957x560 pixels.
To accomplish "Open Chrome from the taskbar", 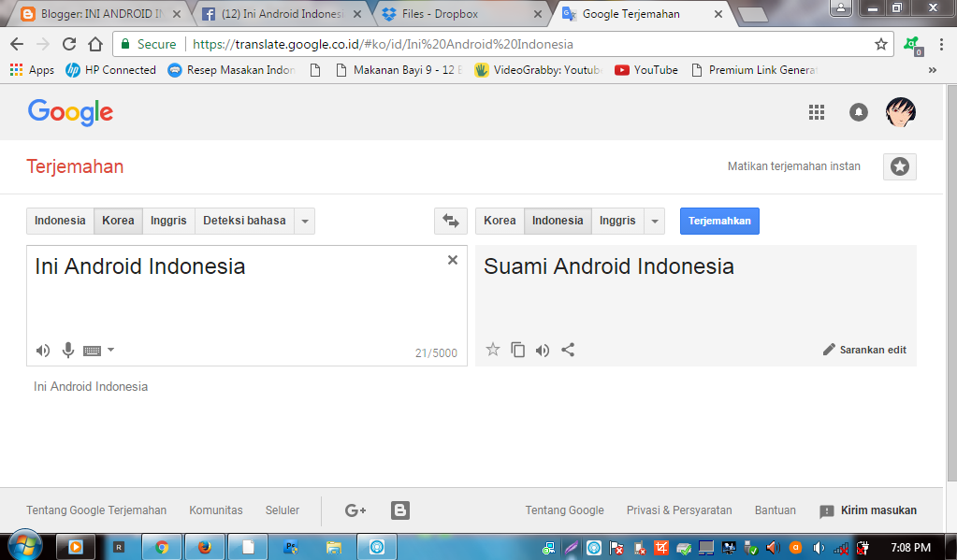I will click(x=162, y=547).
